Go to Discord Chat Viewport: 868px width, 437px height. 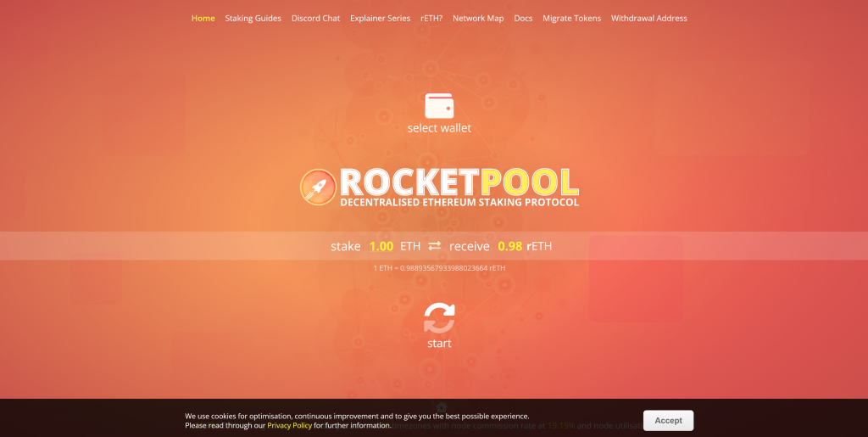coord(315,19)
